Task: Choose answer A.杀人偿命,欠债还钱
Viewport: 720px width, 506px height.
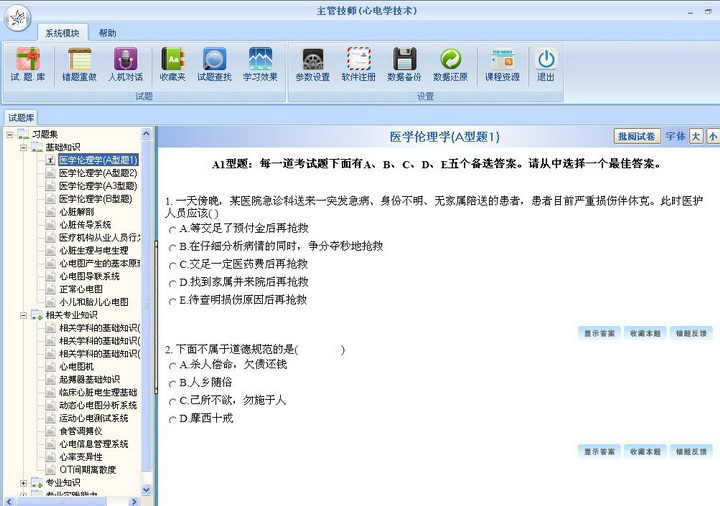Action: (173, 365)
